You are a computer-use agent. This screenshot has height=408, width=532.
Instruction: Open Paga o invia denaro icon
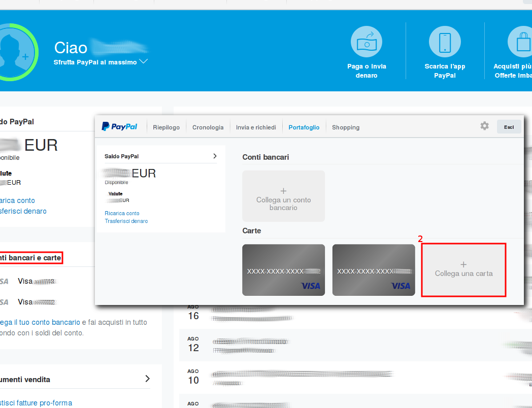367,42
